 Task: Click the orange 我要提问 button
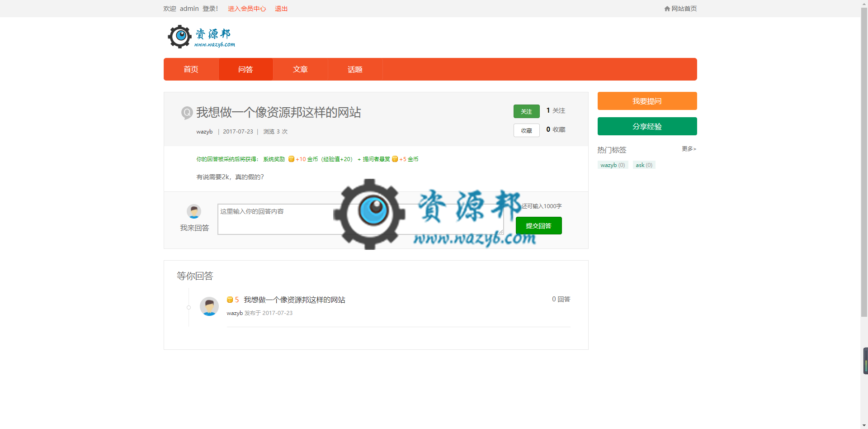coord(647,101)
